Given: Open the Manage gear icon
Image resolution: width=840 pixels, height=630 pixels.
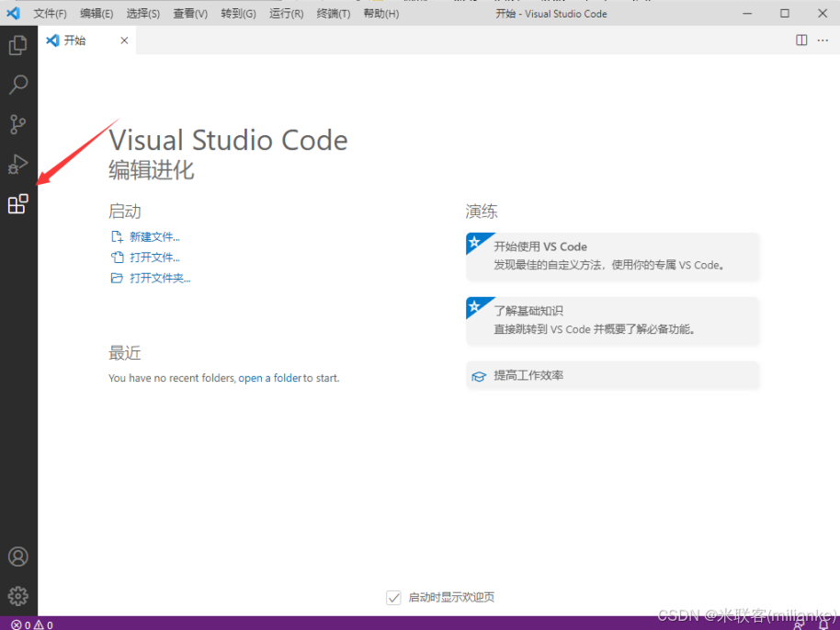Looking at the screenshot, I should point(17,596).
